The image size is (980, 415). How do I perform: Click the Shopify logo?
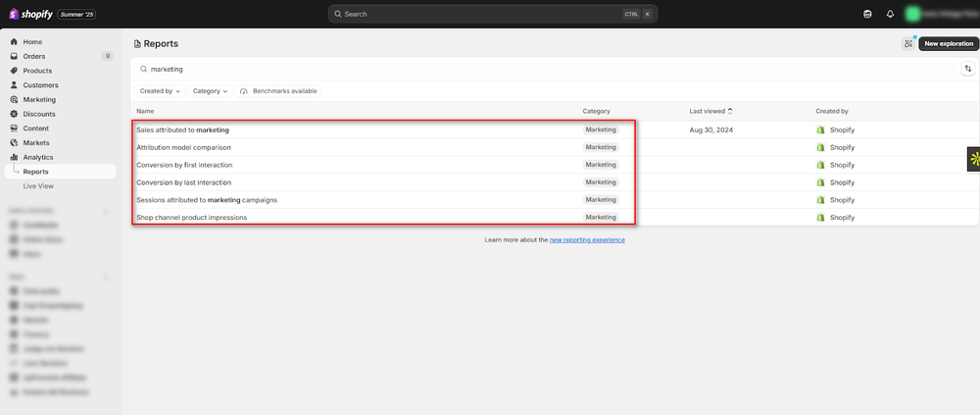[30, 14]
